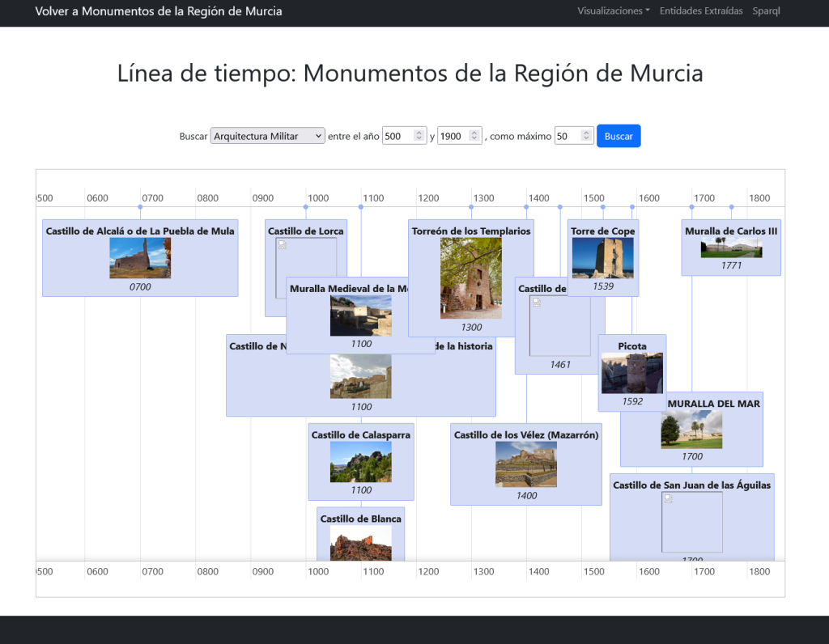Open the Torre de Cope tower photo
829x644 pixels.
(x=602, y=258)
